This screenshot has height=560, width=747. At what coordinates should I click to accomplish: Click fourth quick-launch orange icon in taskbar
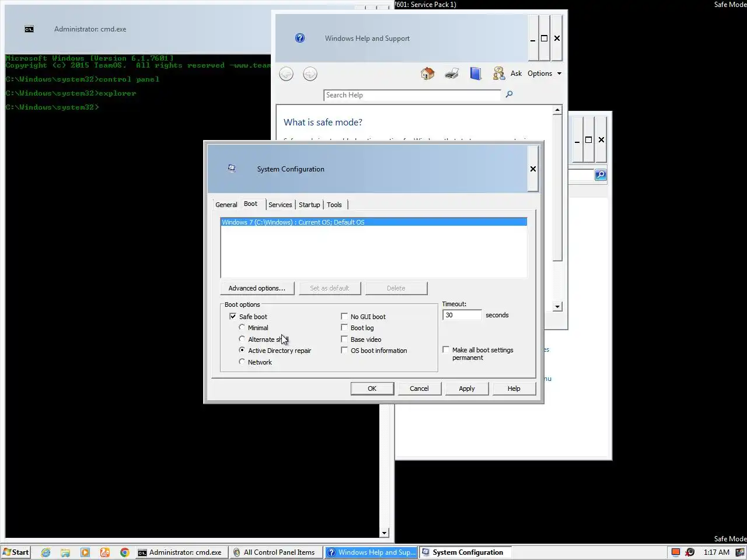pos(105,552)
